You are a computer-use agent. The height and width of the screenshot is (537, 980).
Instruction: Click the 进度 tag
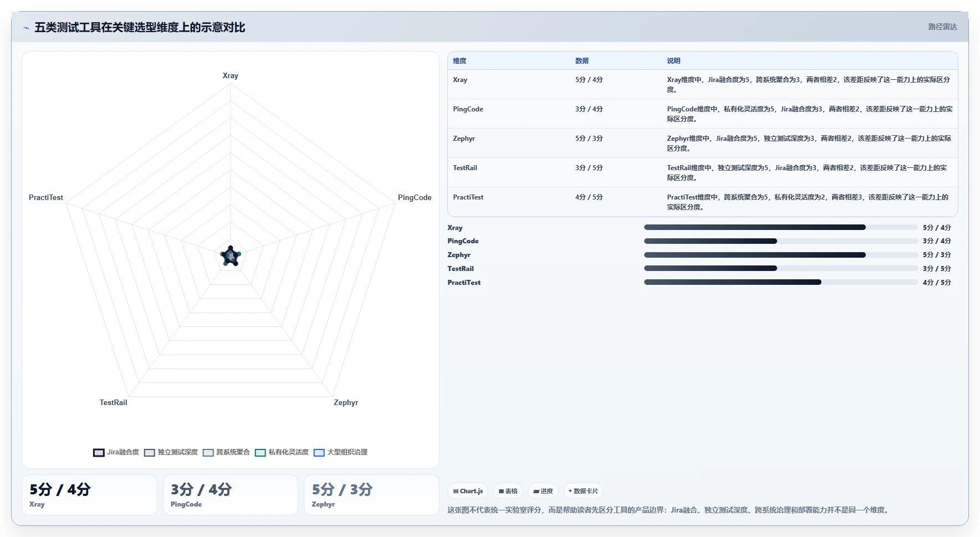coord(543,491)
